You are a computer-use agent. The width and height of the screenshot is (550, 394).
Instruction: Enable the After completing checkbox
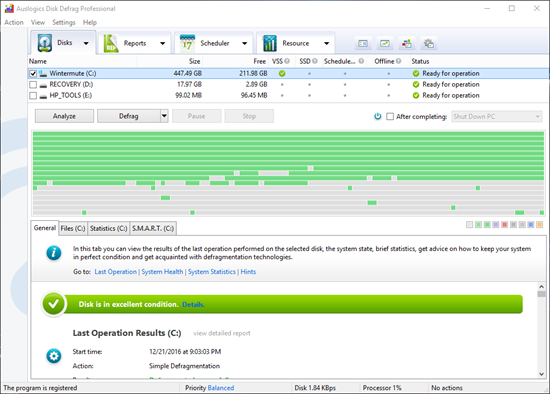point(390,116)
